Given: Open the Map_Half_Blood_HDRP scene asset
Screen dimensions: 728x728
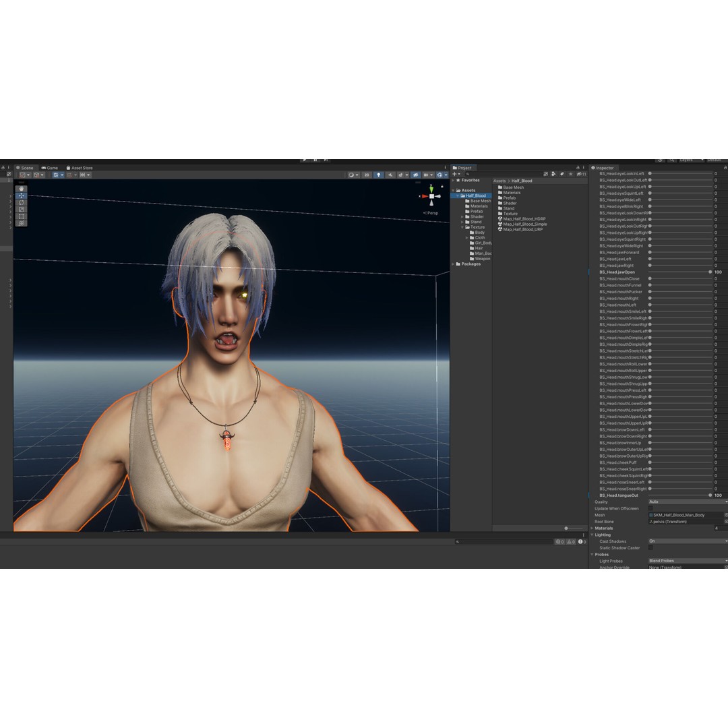Looking at the screenshot, I should pos(521,219).
